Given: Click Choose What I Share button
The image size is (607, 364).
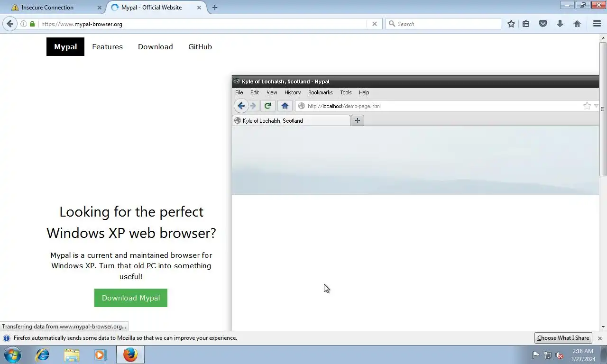Looking at the screenshot, I should tap(563, 338).
